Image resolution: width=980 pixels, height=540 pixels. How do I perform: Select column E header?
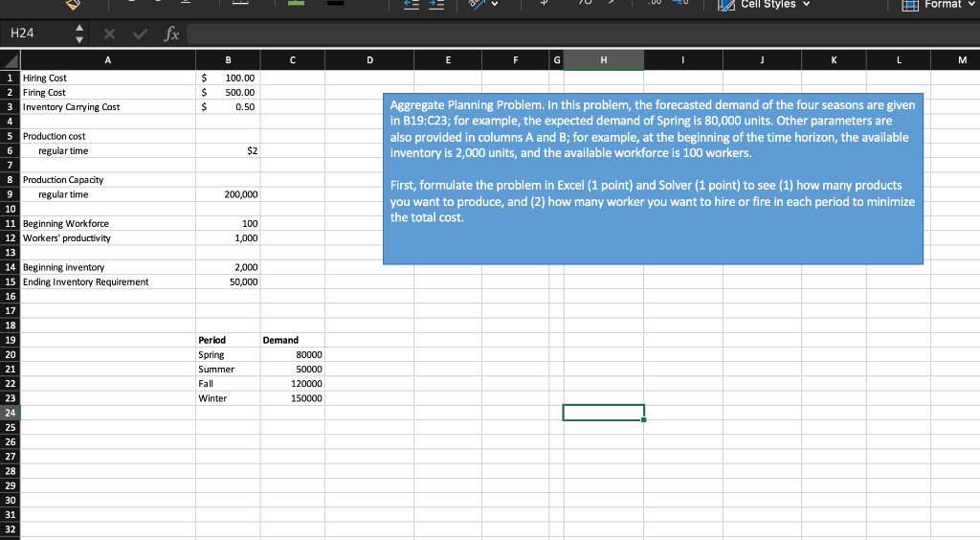pos(448,60)
